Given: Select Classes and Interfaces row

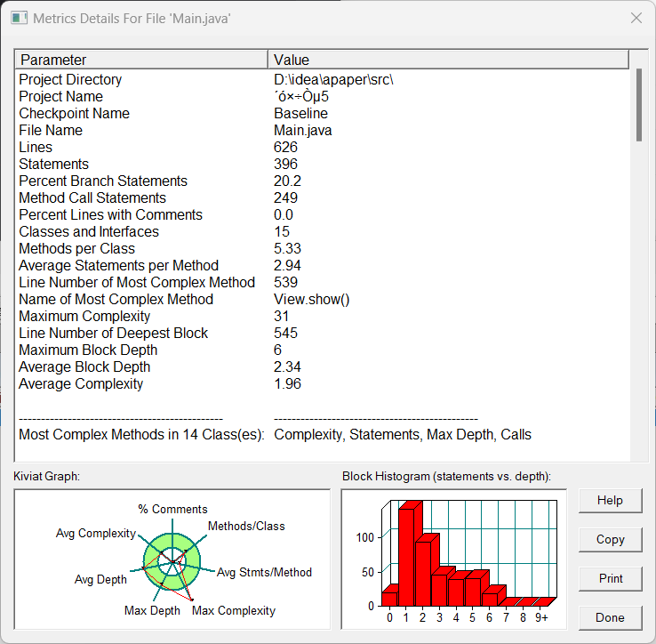Looking at the screenshot, I should coord(322,231).
